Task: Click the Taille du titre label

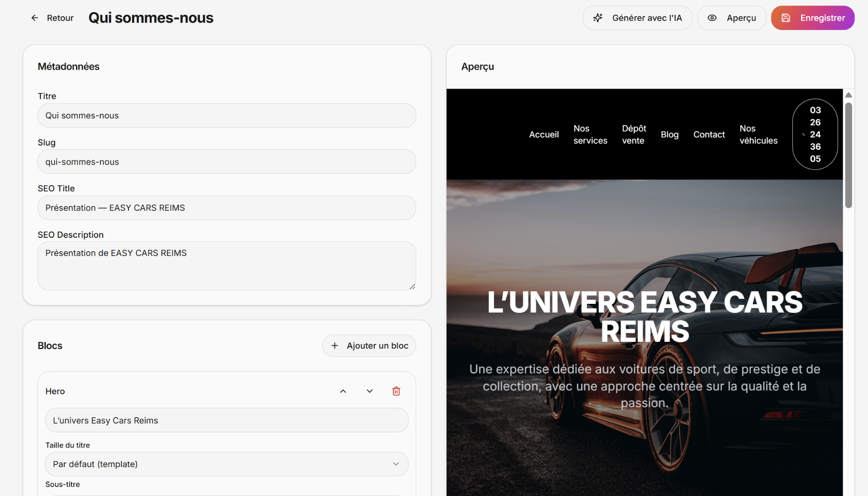Action: 68,445
